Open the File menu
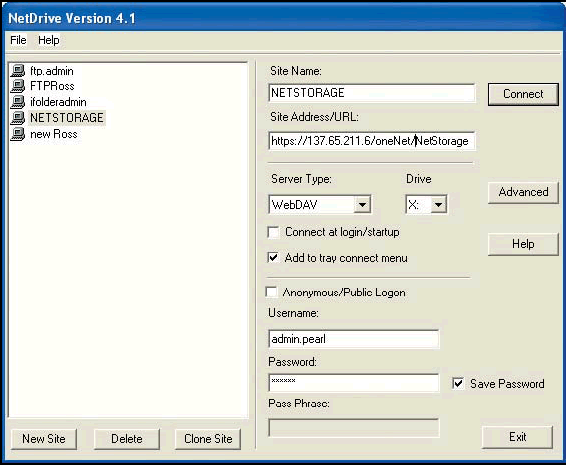566x465 pixels. pos(18,40)
